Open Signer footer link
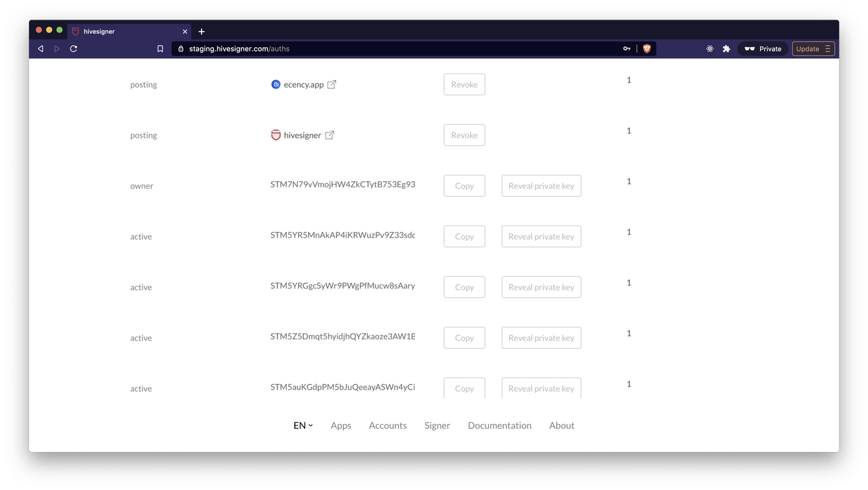The image size is (868, 490). coord(437,426)
